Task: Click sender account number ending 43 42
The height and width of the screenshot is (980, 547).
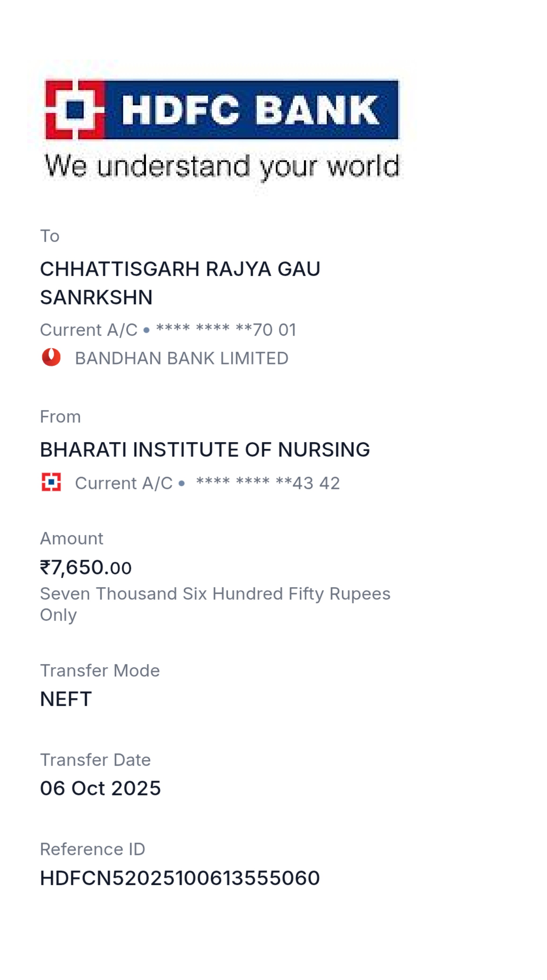Action: (267, 483)
